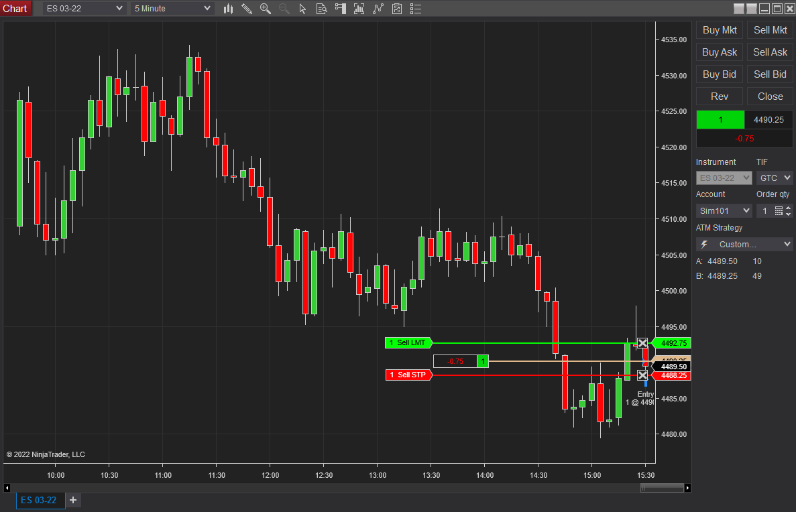Click the Buy Mkt button
This screenshot has height=512, width=796.
pyautogui.click(x=719, y=30)
